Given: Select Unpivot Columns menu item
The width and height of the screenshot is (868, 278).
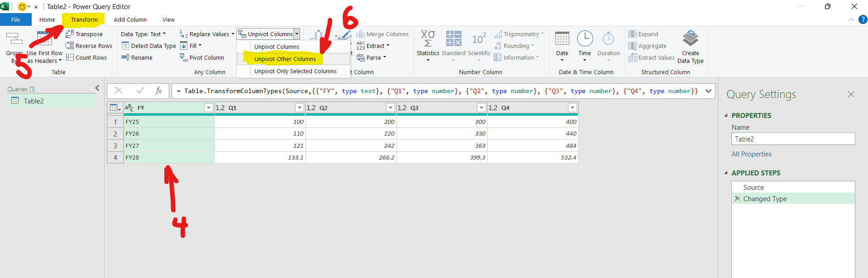Looking at the screenshot, I should coord(293,47).
